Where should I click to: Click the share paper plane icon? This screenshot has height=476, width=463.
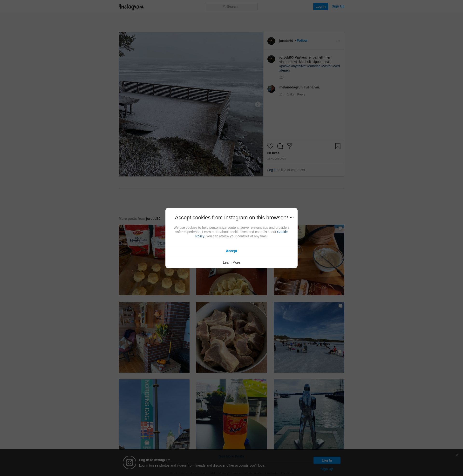tap(289, 146)
